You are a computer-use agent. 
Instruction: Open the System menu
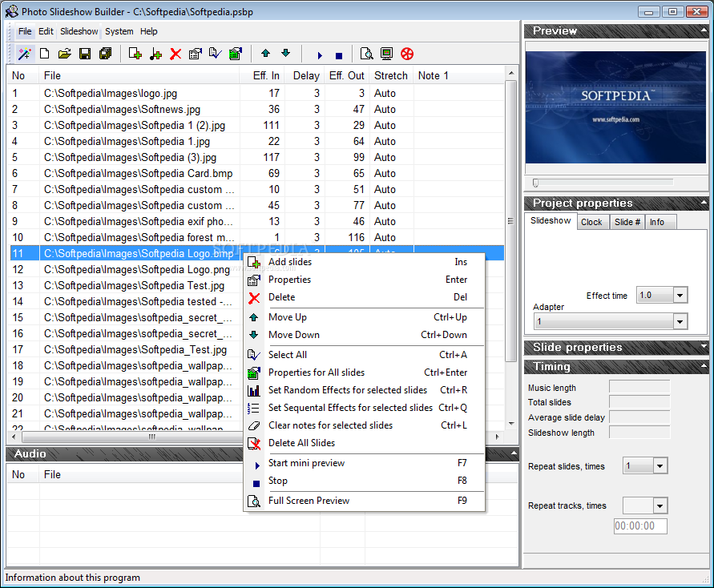[119, 31]
